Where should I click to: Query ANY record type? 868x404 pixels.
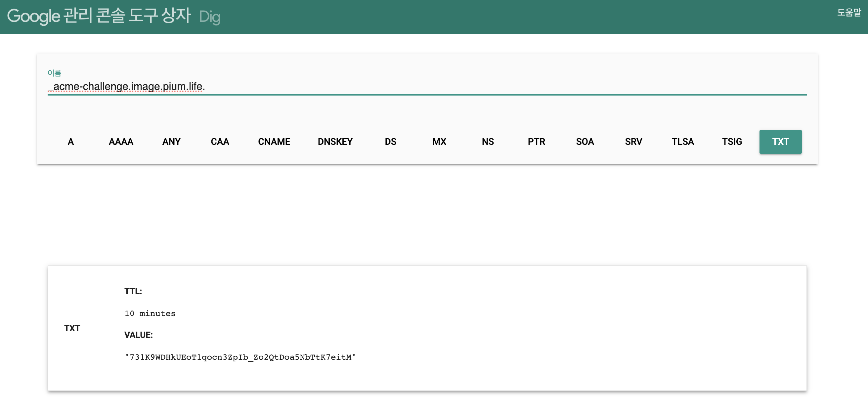click(171, 142)
